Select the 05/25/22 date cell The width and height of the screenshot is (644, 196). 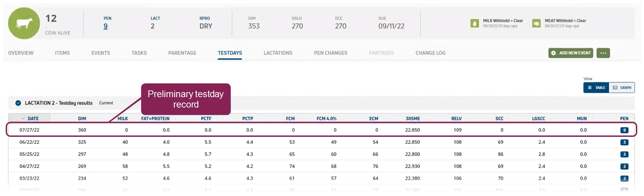(x=29, y=154)
